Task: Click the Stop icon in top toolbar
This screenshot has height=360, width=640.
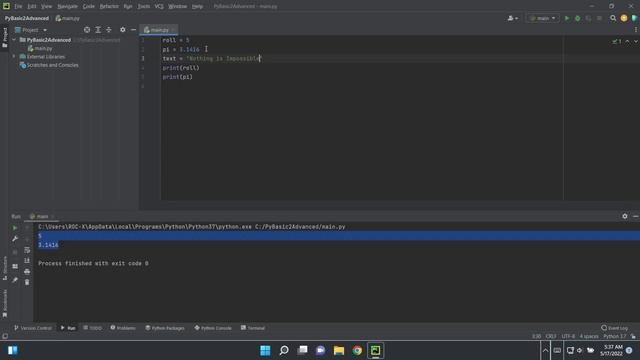Action: pyautogui.click(x=599, y=18)
